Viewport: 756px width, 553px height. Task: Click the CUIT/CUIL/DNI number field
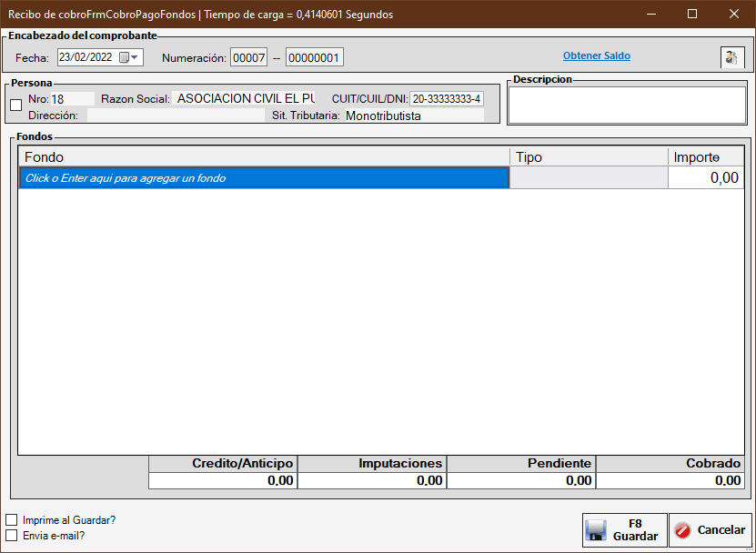click(446, 98)
